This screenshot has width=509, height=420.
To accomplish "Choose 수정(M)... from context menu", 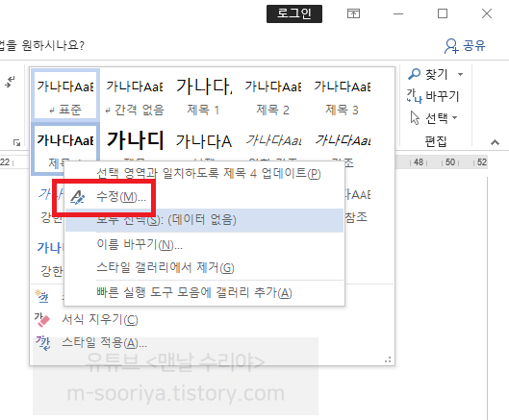I will click(205, 196).
